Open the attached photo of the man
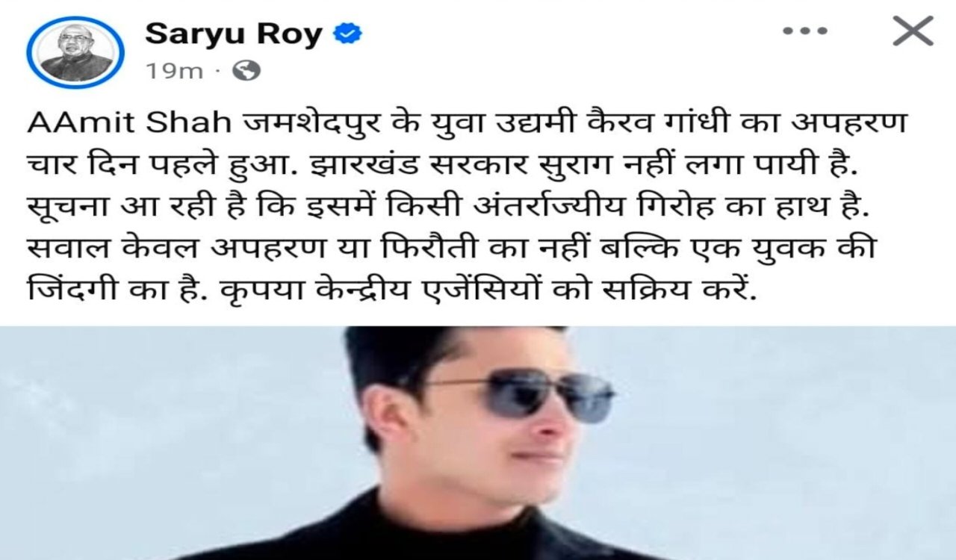The image size is (956, 560). (x=478, y=443)
